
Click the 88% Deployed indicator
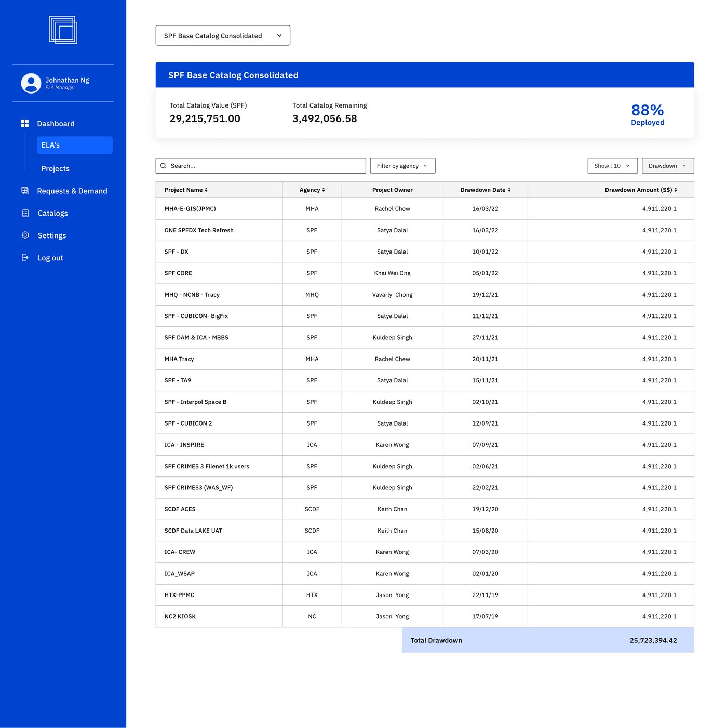coord(648,114)
